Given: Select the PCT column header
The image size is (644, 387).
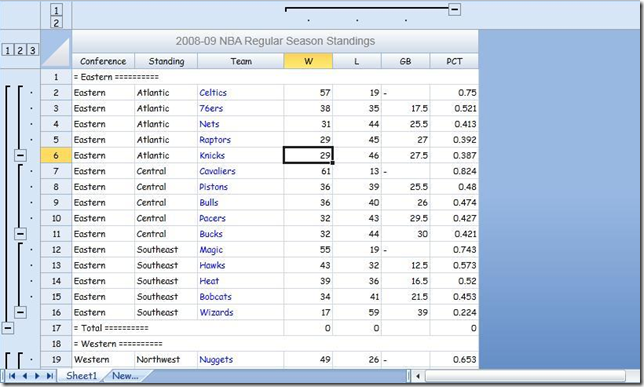Looking at the screenshot, I should coord(454,61).
